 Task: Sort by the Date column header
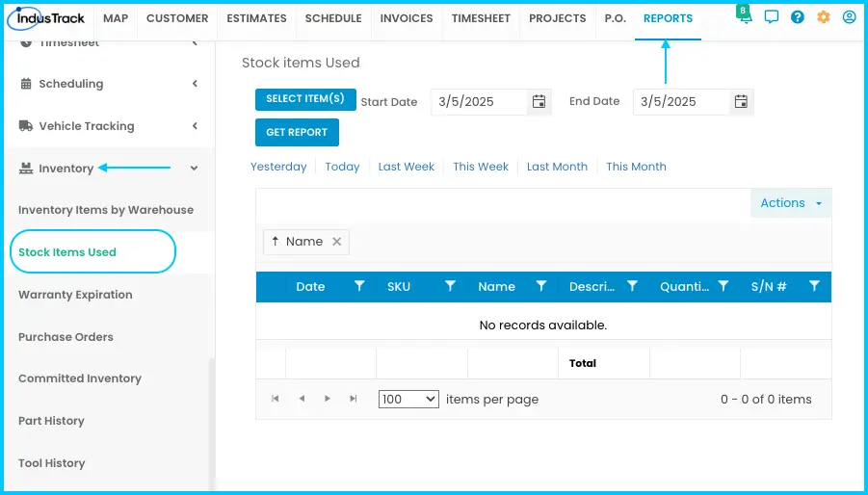[310, 286]
